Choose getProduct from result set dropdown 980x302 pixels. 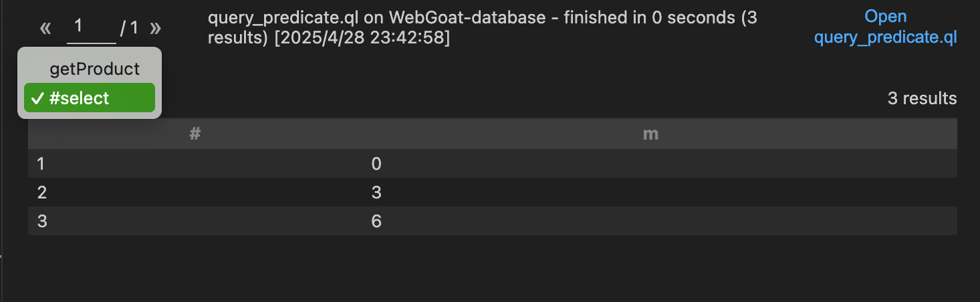click(94, 69)
